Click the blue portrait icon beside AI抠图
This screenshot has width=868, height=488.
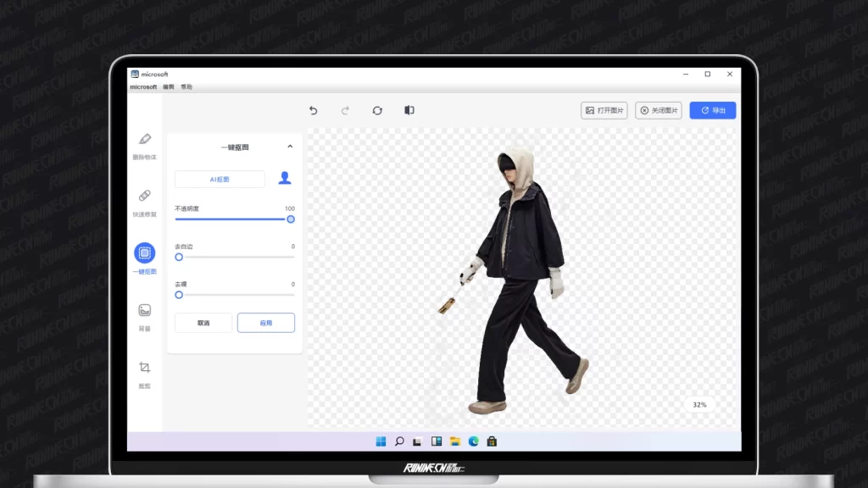point(285,178)
